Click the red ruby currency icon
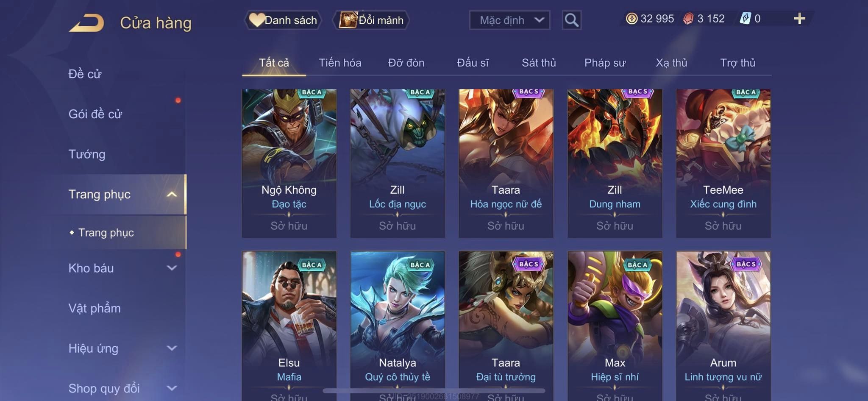Image resolution: width=868 pixels, height=401 pixels. (x=688, y=19)
